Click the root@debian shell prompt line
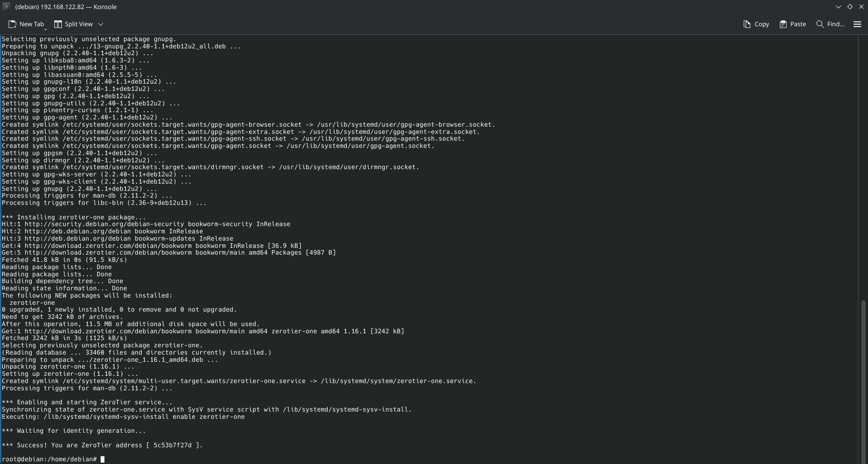 (49, 459)
